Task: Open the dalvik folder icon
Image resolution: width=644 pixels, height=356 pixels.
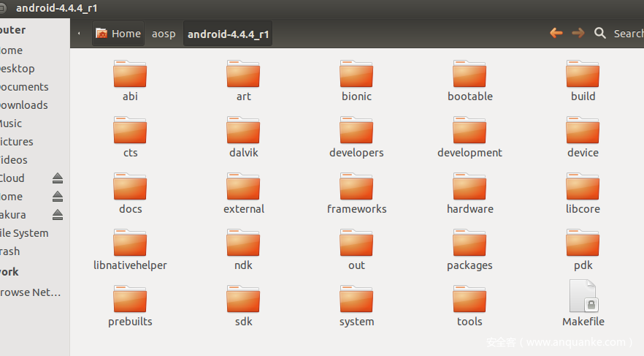Action: (243, 132)
